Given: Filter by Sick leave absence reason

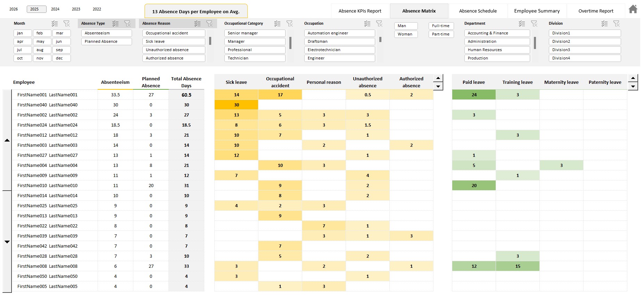Looking at the screenshot, I should click(173, 41).
